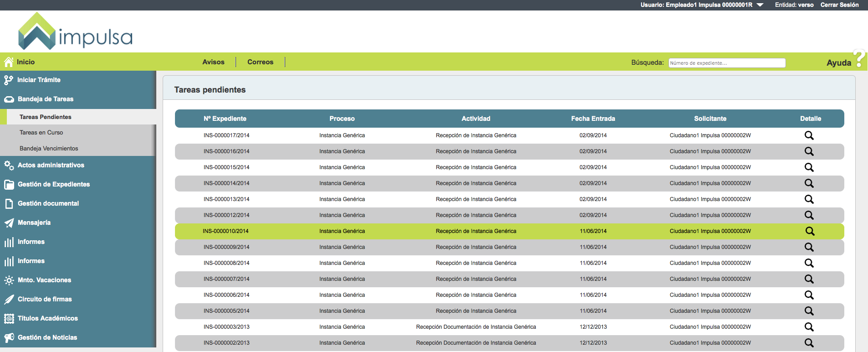Sort by the Proceso column header
Screen dimensions: 868x352
click(x=342, y=119)
